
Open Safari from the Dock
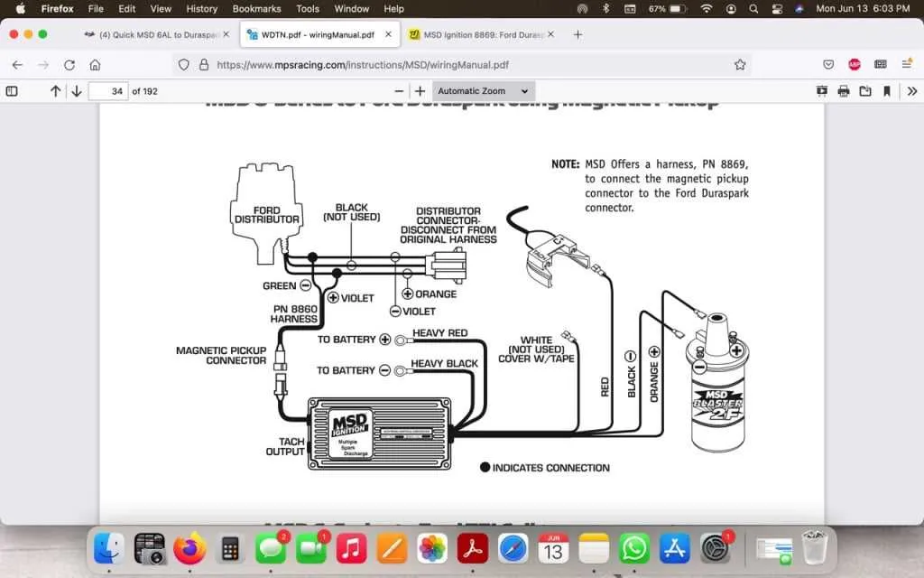[x=513, y=548]
